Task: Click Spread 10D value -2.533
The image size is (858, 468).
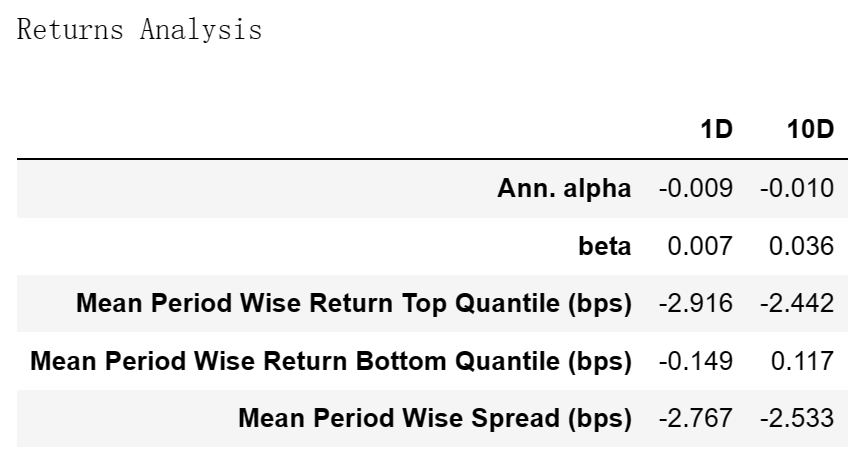Action: [797, 418]
